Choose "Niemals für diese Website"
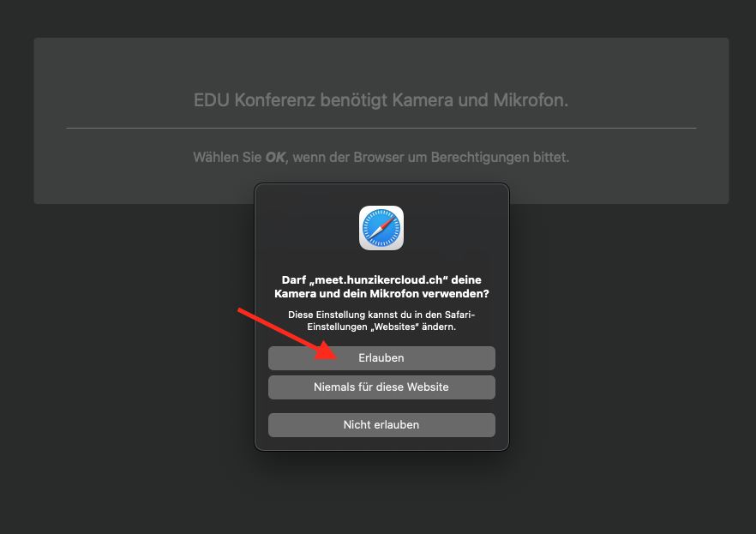Image resolution: width=756 pixels, height=534 pixels. pos(381,387)
